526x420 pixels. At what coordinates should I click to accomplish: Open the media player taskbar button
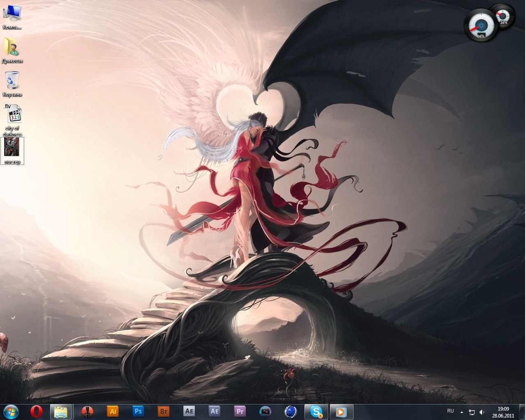tap(341, 411)
